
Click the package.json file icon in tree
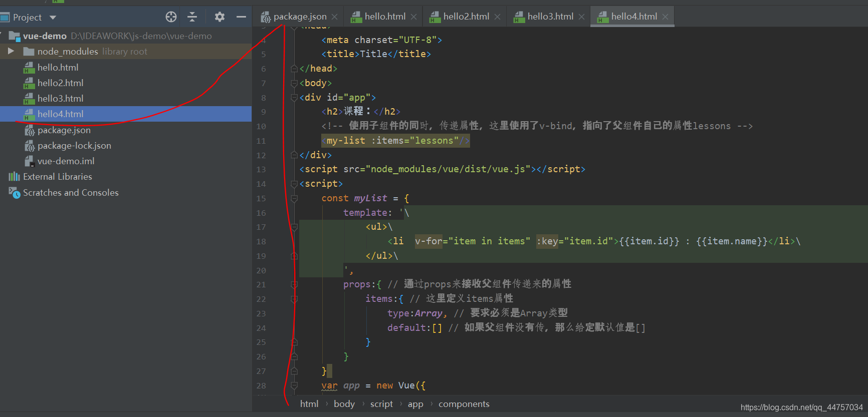(29, 130)
